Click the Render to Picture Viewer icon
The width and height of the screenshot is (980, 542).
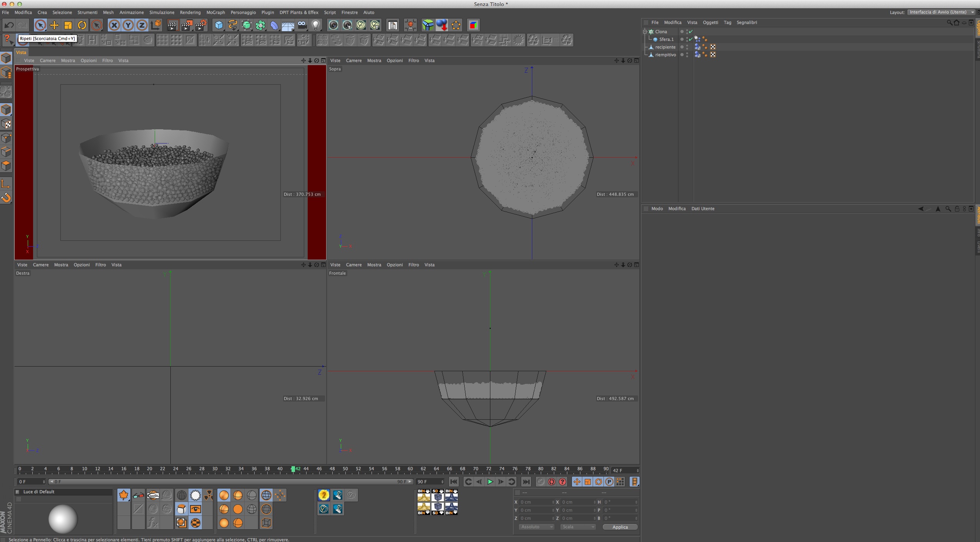[187, 25]
